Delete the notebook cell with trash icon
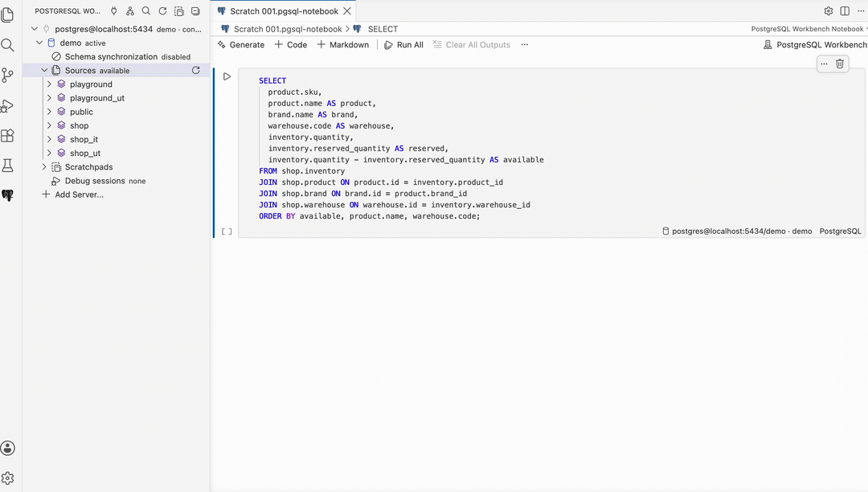Viewport: 868px width, 492px height. click(x=840, y=64)
